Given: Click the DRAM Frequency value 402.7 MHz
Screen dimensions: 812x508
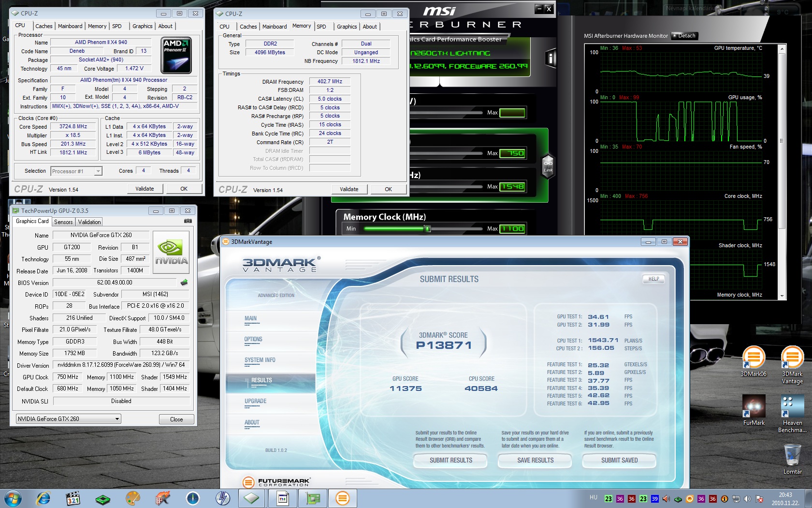Looking at the screenshot, I should [x=330, y=82].
